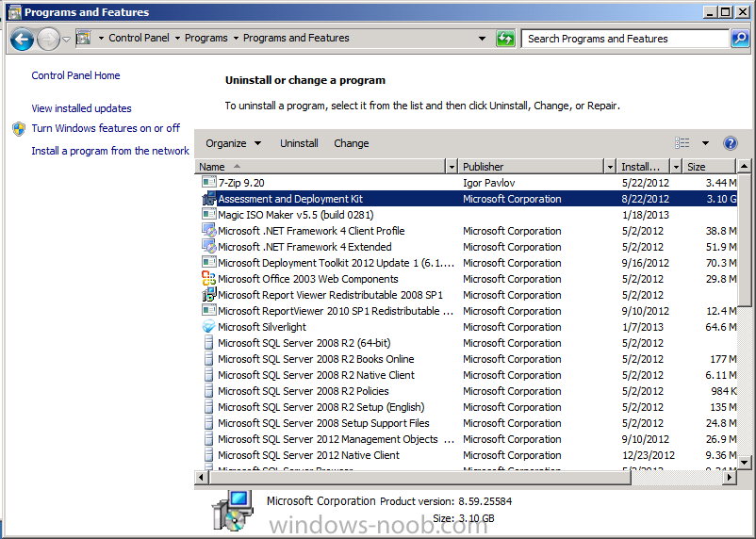This screenshot has height=539, width=756.
Task: Select Microsoft Office 2003 Web Components text
Action: (308, 279)
